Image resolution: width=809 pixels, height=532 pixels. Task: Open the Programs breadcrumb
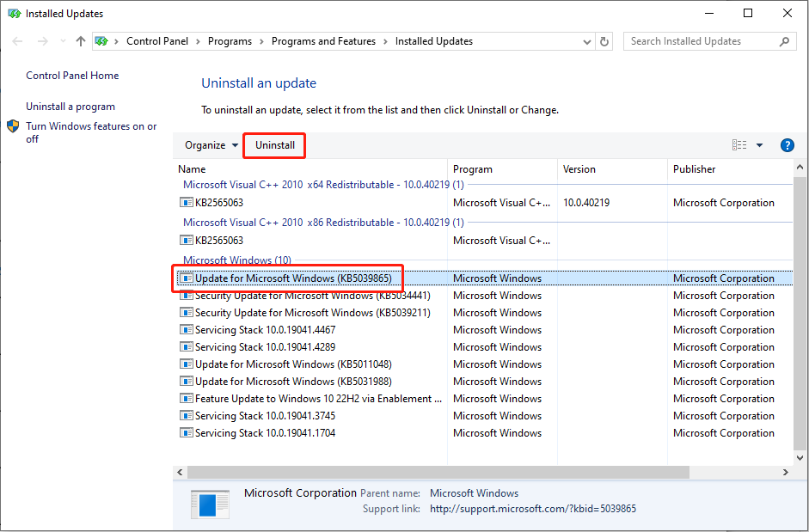tap(230, 41)
